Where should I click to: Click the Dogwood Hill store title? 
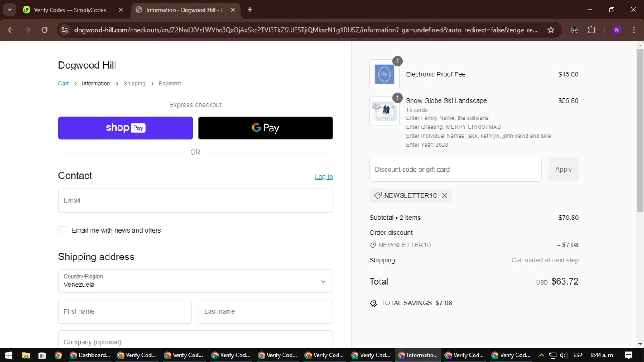pyautogui.click(x=87, y=65)
